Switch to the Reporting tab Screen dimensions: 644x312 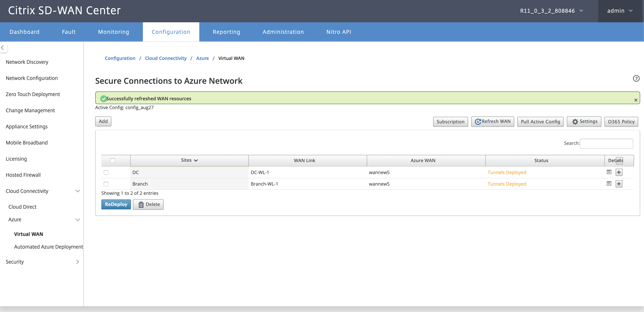tap(226, 32)
